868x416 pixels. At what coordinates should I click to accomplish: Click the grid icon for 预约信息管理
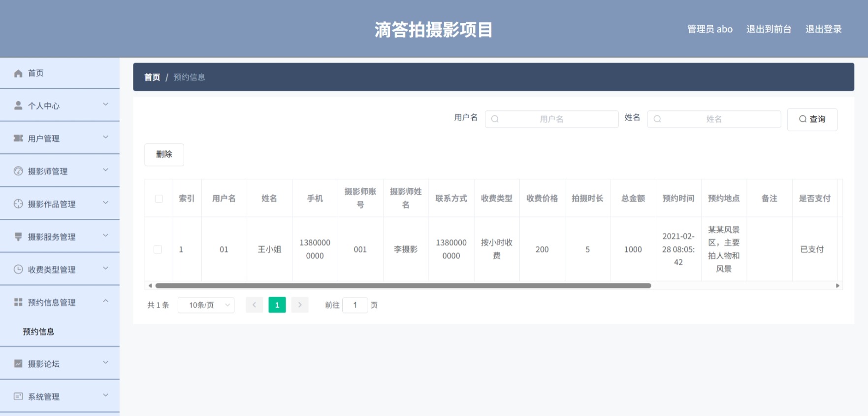coord(18,302)
